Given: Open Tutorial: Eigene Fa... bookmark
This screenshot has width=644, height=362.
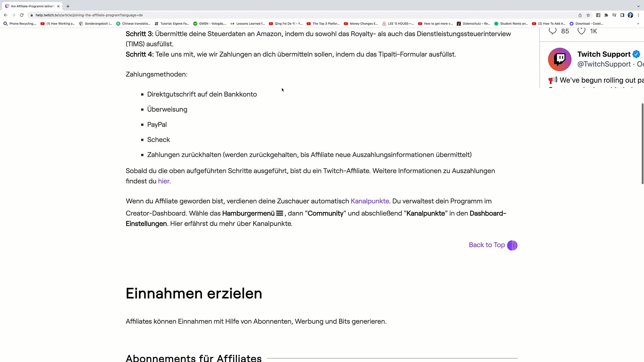Looking at the screenshot, I should [x=172, y=24].
